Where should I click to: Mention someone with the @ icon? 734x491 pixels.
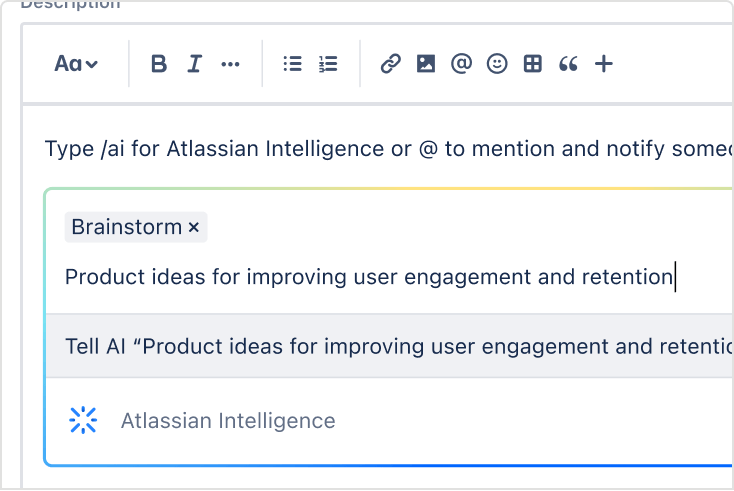click(462, 64)
